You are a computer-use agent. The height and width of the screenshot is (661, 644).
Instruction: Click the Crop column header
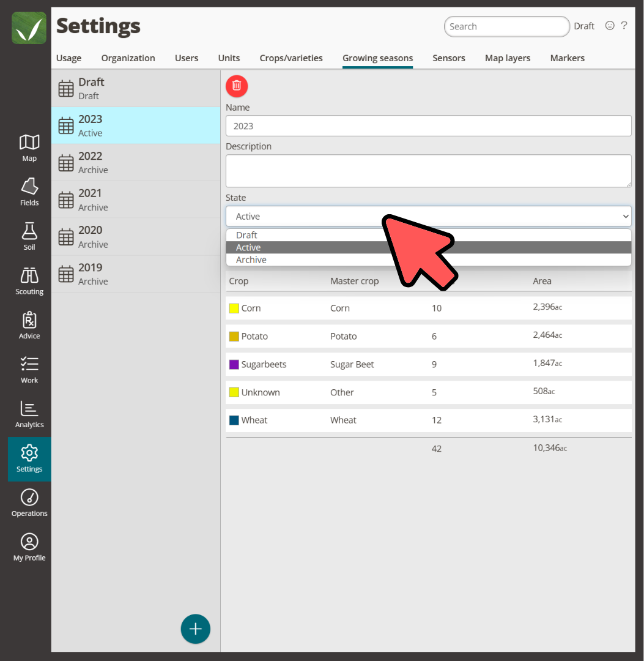click(x=239, y=281)
